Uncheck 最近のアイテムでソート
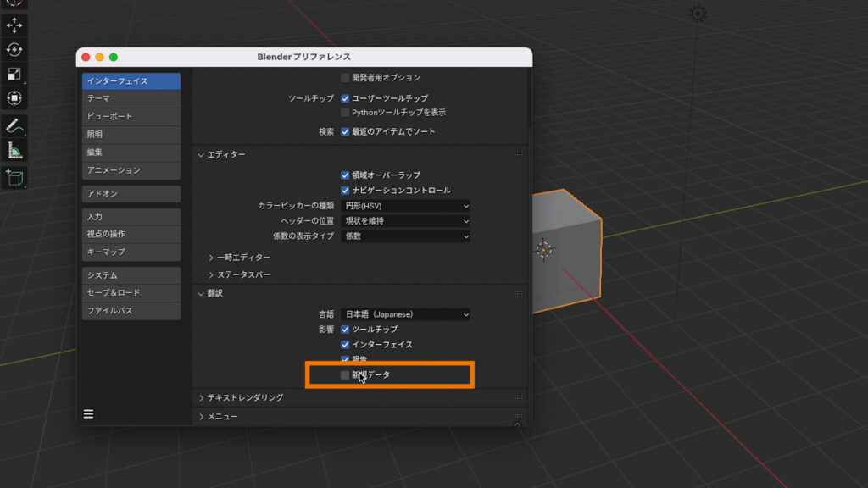The width and height of the screenshot is (868, 488). (x=345, y=131)
